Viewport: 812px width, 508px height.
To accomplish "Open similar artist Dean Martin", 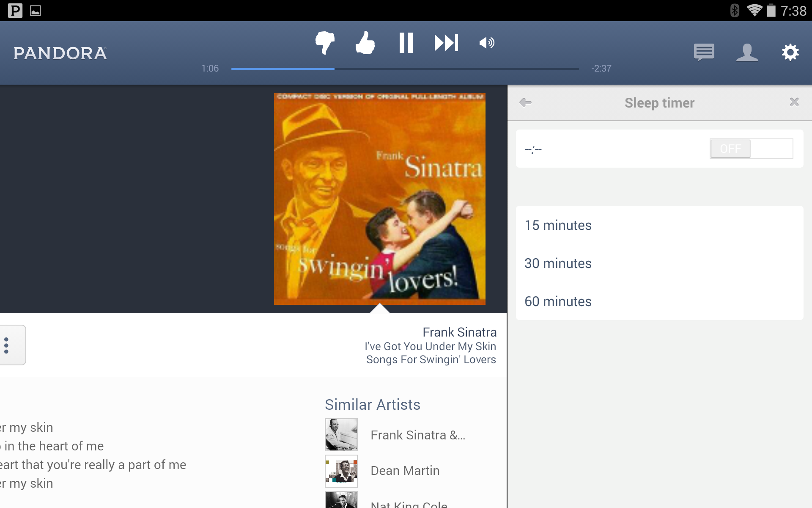I will [404, 470].
